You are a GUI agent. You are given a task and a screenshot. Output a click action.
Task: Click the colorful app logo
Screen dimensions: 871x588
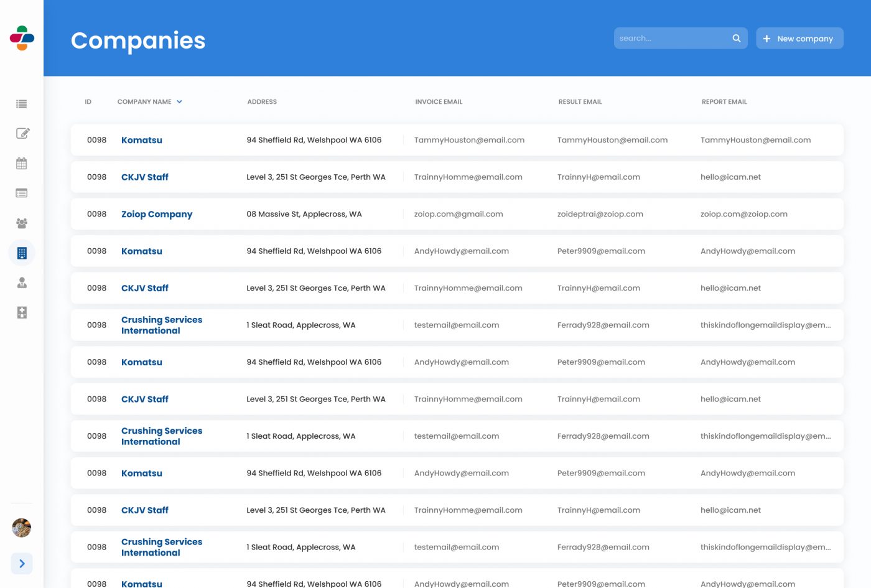click(x=22, y=38)
